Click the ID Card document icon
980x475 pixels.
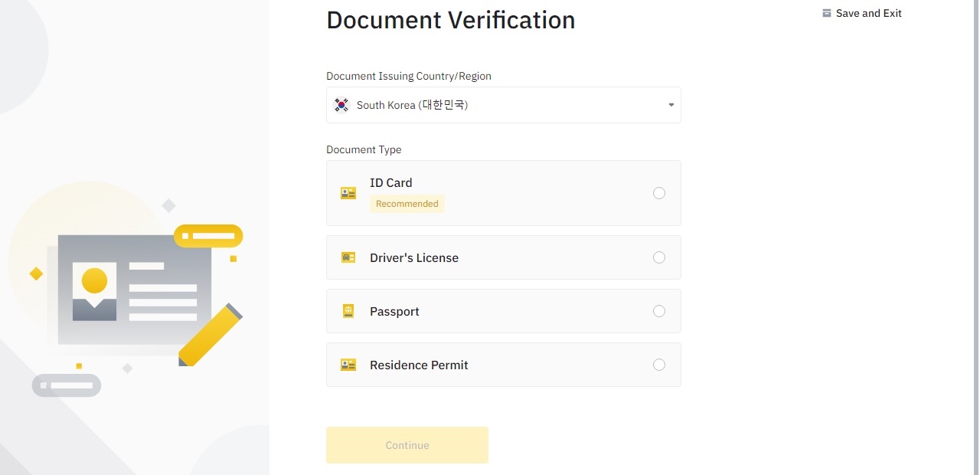(x=348, y=193)
